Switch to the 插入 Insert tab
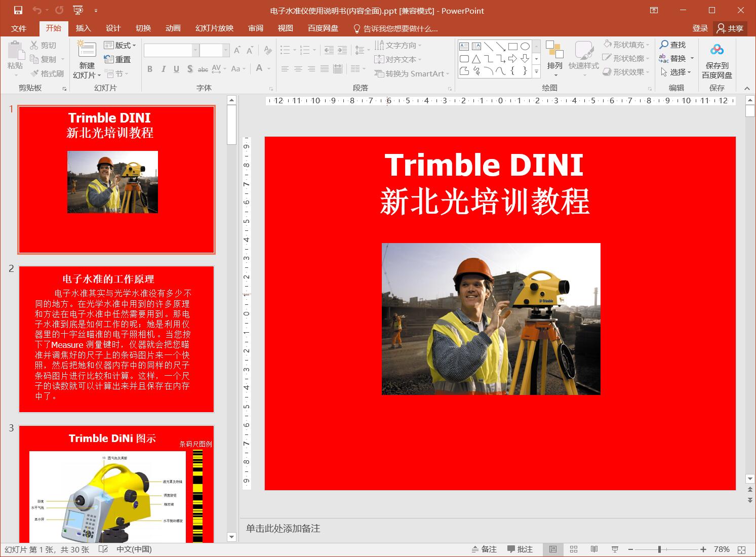Screen dimensions: 756x557 click(x=83, y=28)
